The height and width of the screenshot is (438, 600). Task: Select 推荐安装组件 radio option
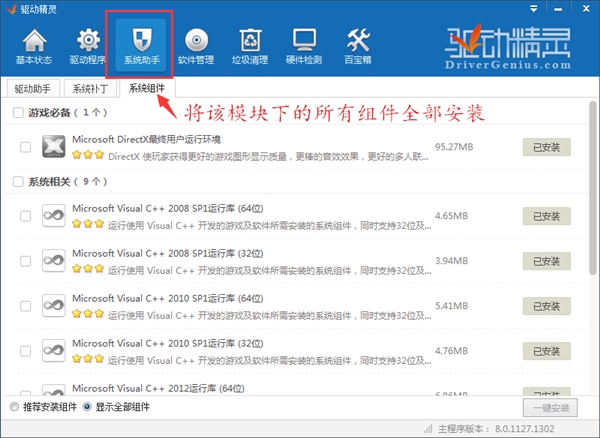(x=13, y=407)
